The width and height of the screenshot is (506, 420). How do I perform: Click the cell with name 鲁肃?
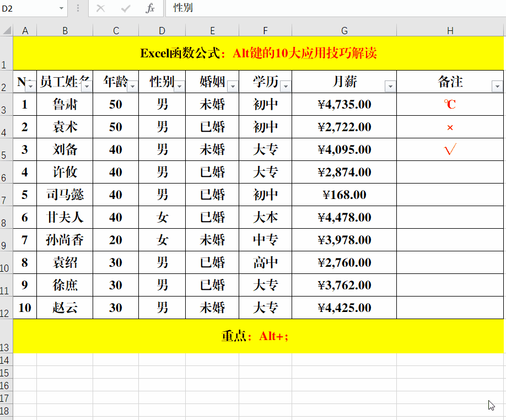[x=65, y=104]
